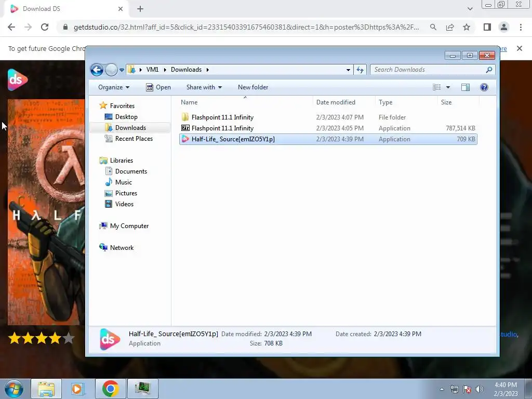
Task: Create a New folder
Action: (253, 87)
